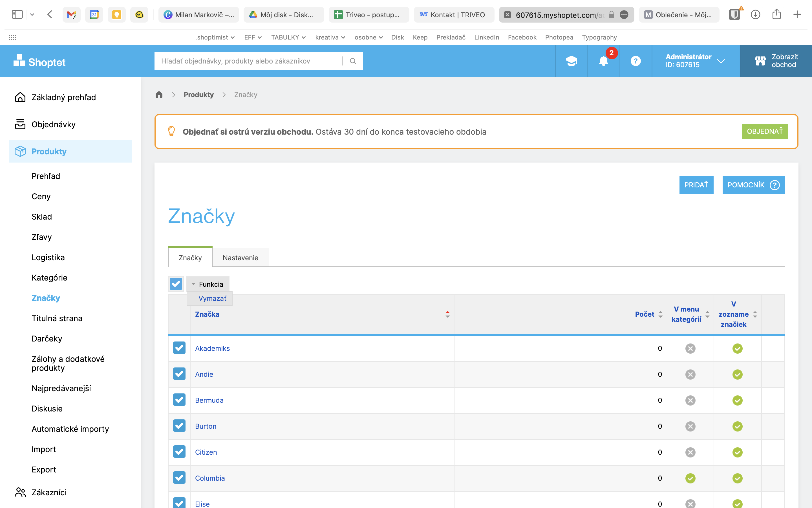Expand the Funkcia dropdown
The width and height of the screenshot is (812, 508).
[x=208, y=284]
